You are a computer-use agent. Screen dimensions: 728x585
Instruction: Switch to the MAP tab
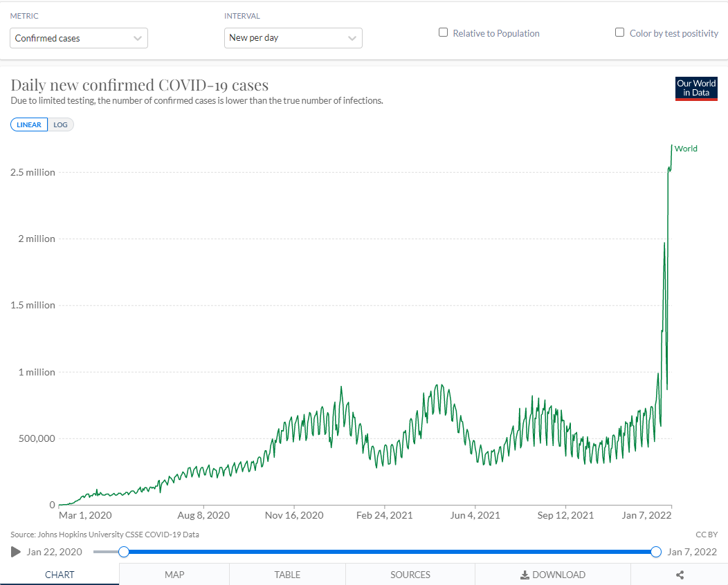(174, 575)
